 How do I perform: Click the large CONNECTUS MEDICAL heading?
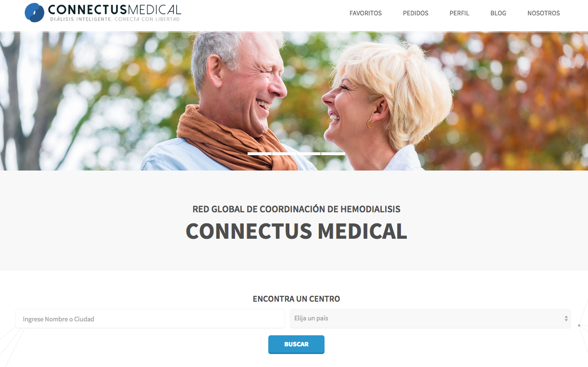point(296,231)
